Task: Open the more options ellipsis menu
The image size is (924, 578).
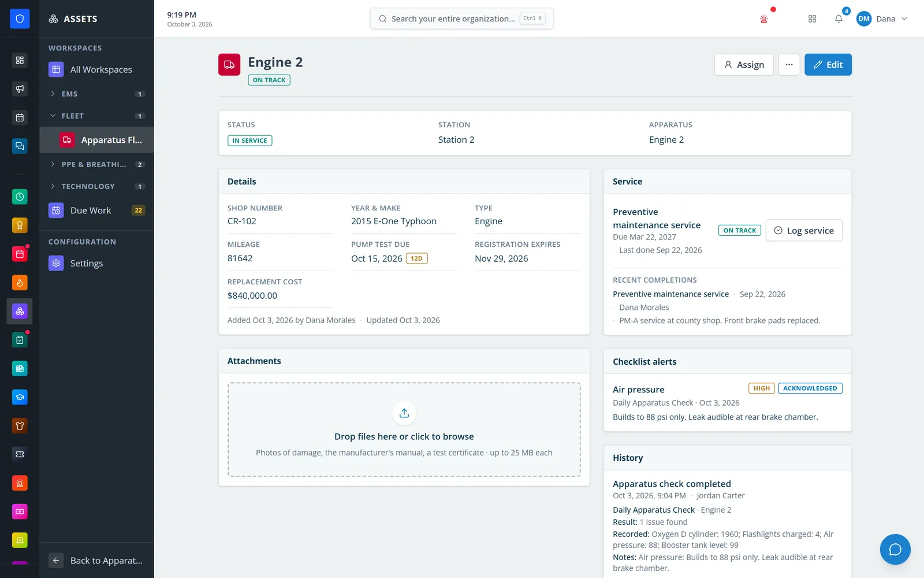Action: [x=789, y=65]
